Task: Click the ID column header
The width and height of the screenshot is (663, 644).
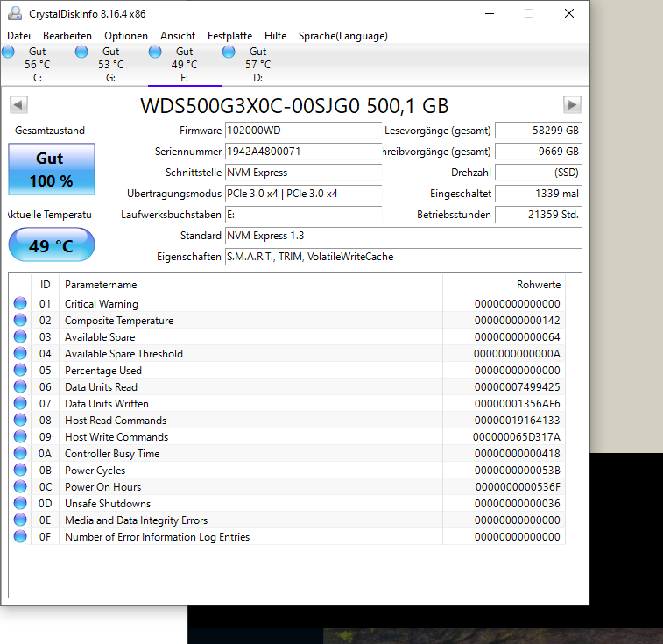Action: [x=46, y=285]
